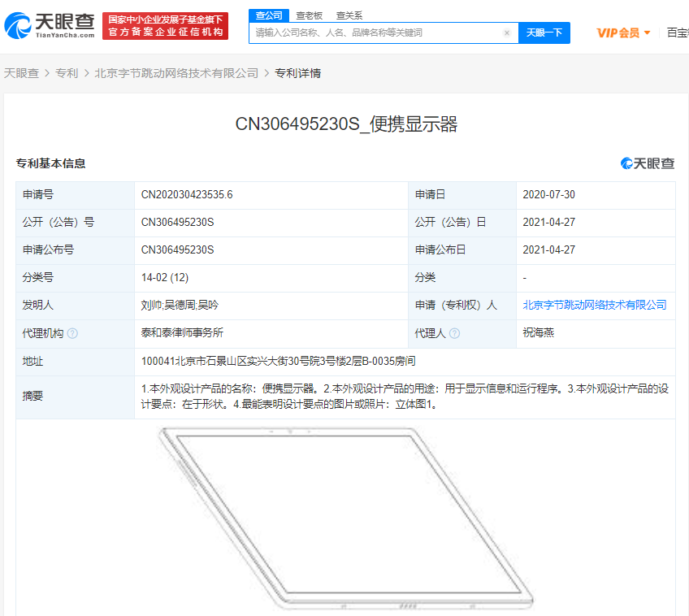Click the red 官方备案企业征信机构 banner

[165, 26]
